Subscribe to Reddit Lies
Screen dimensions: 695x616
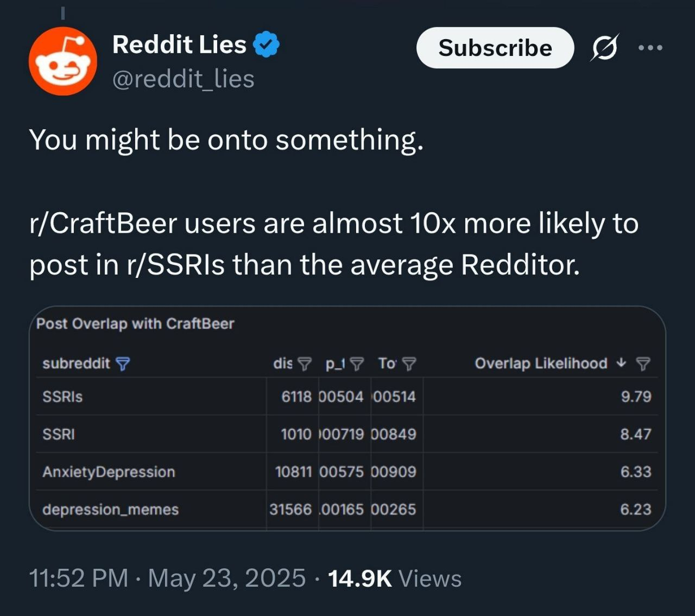tap(495, 48)
